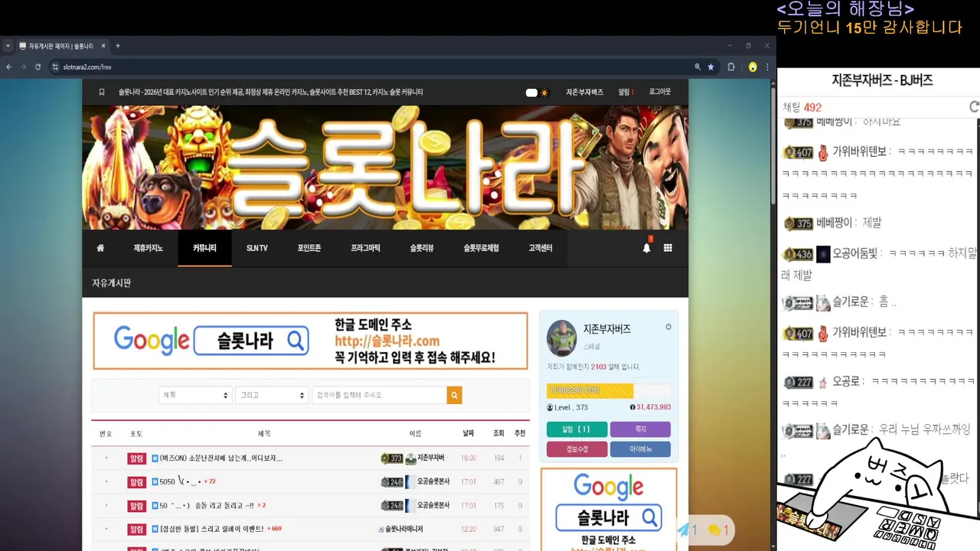Viewport: 980px width, 551px height.
Task: Open the Chrome profile avatar
Action: 753,67
